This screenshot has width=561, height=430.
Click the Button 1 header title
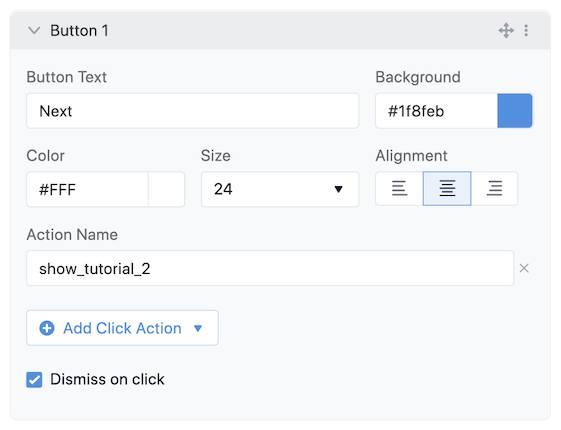tap(79, 30)
